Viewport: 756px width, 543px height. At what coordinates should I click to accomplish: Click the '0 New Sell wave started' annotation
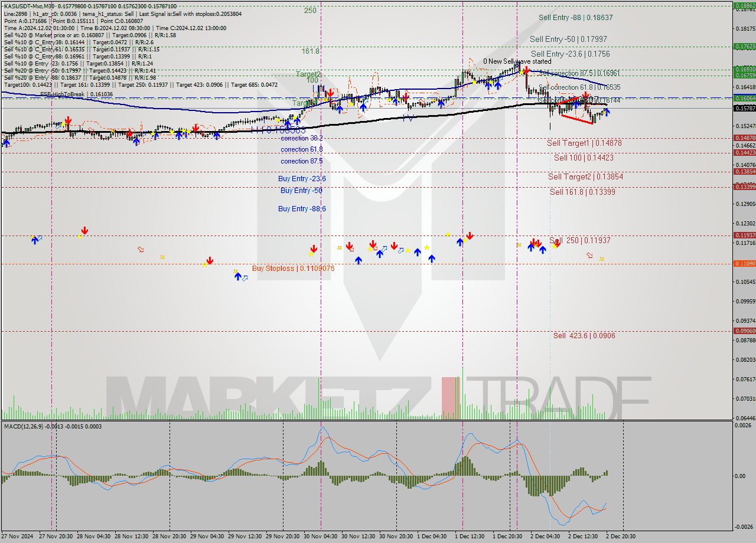[517, 61]
